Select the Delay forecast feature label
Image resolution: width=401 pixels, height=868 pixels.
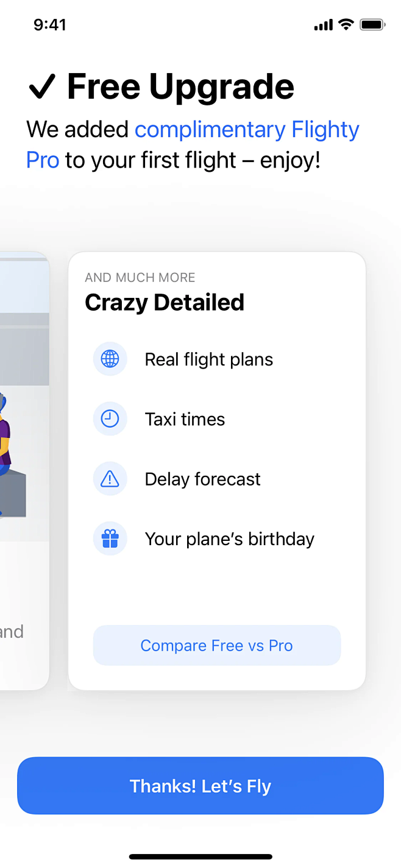(202, 479)
